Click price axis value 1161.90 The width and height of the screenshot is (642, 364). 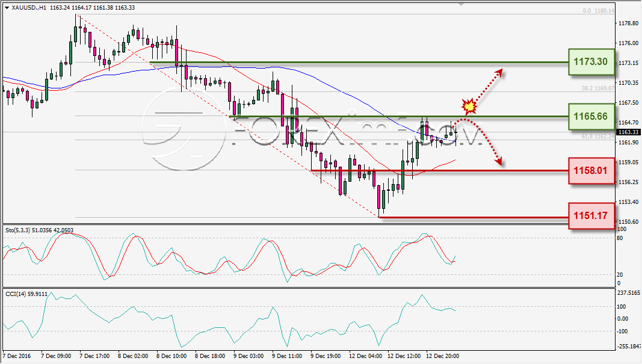628,143
